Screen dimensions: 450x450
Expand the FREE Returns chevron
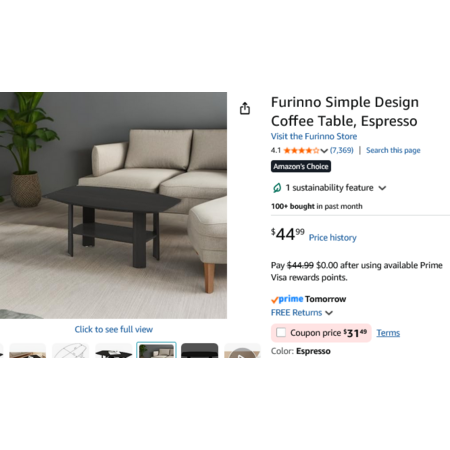[x=329, y=313]
